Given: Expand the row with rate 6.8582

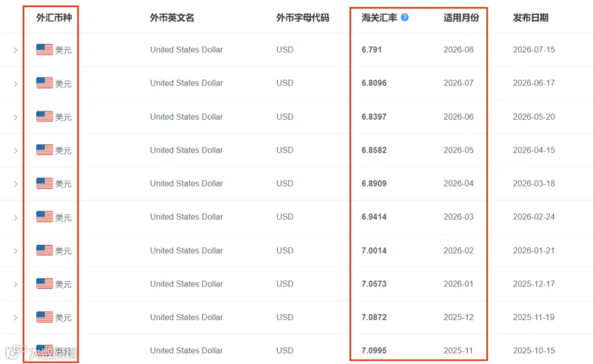Looking at the screenshot, I should coord(16,151).
